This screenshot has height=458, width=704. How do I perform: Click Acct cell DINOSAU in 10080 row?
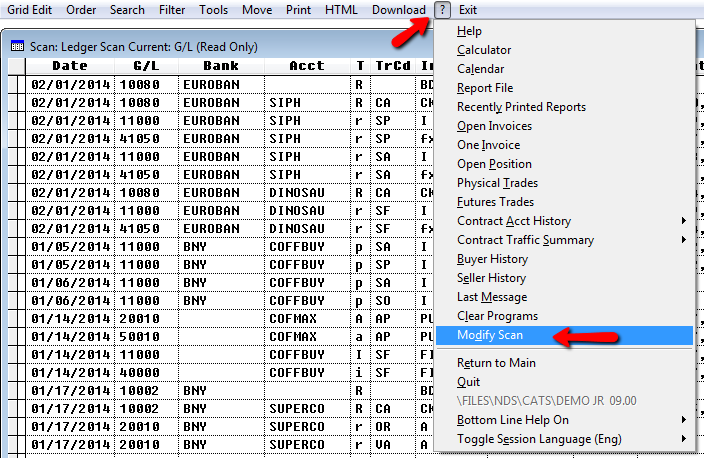pos(307,193)
